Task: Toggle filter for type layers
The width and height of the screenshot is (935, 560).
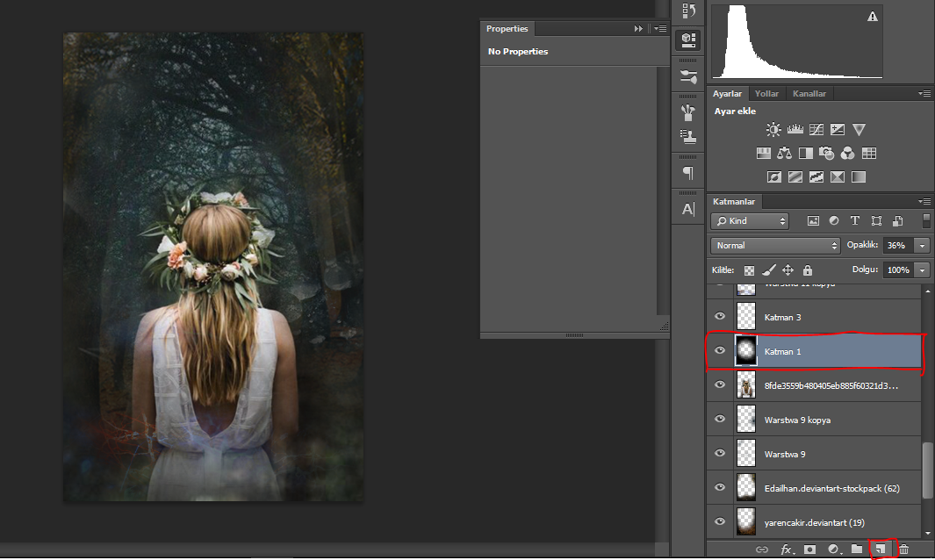Action: (855, 220)
